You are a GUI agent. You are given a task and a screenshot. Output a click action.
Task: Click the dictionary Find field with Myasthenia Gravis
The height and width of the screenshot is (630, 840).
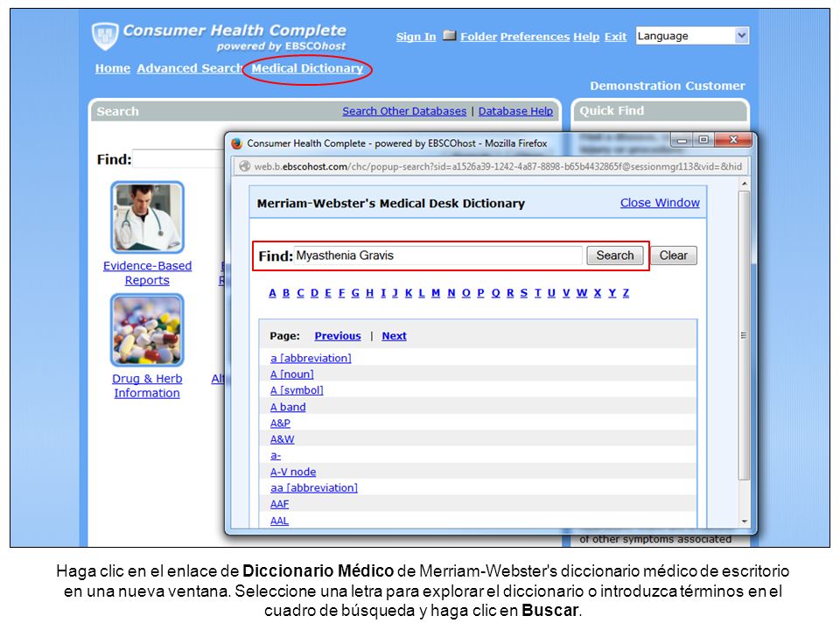pyautogui.click(x=437, y=255)
